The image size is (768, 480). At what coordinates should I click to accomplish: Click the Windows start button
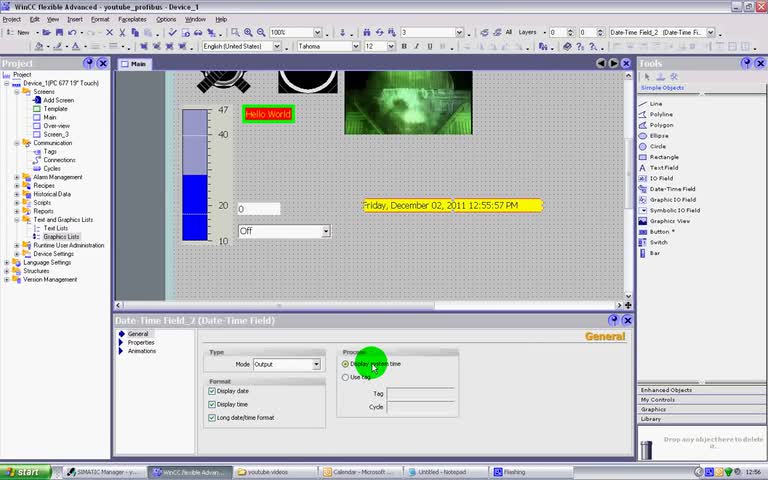(25, 472)
